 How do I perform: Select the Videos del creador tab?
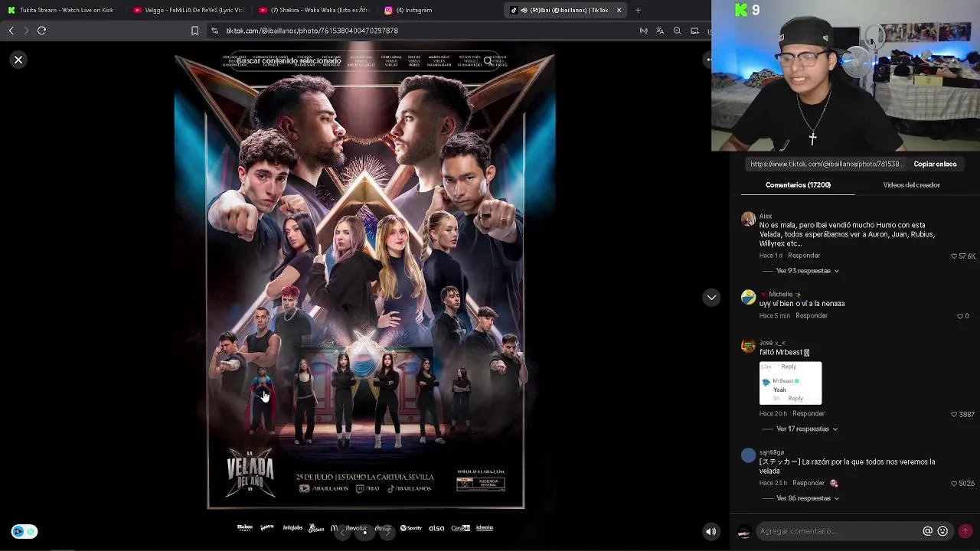tap(911, 184)
